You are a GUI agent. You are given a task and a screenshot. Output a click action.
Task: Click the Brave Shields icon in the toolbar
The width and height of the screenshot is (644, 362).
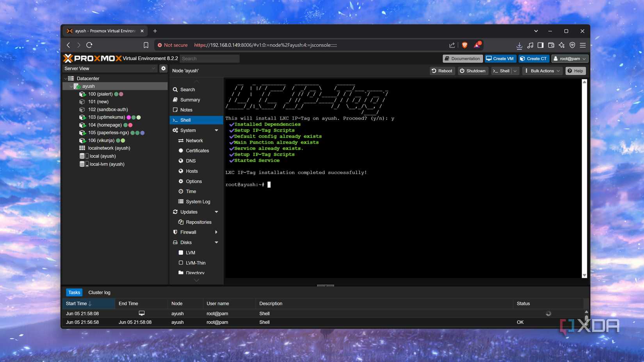(464, 45)
